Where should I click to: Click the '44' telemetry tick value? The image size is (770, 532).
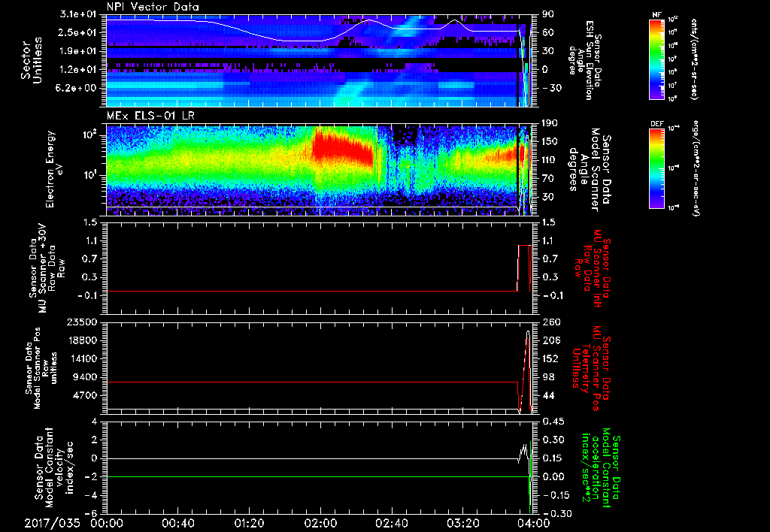tap(548, 395)
